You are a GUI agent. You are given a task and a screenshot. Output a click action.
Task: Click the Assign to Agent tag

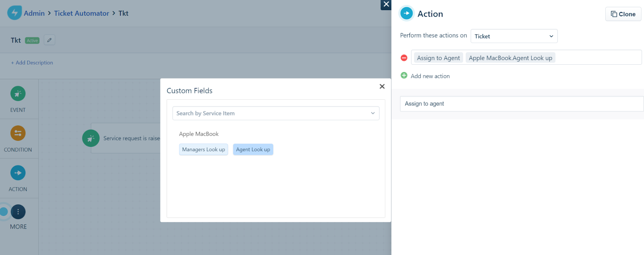click(438, 58)
